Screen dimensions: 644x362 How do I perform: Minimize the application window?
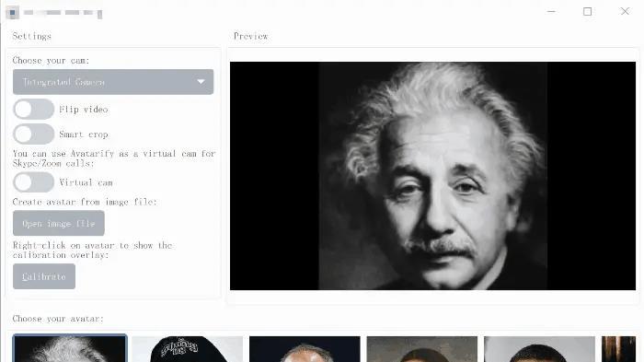tap(551, 12)
